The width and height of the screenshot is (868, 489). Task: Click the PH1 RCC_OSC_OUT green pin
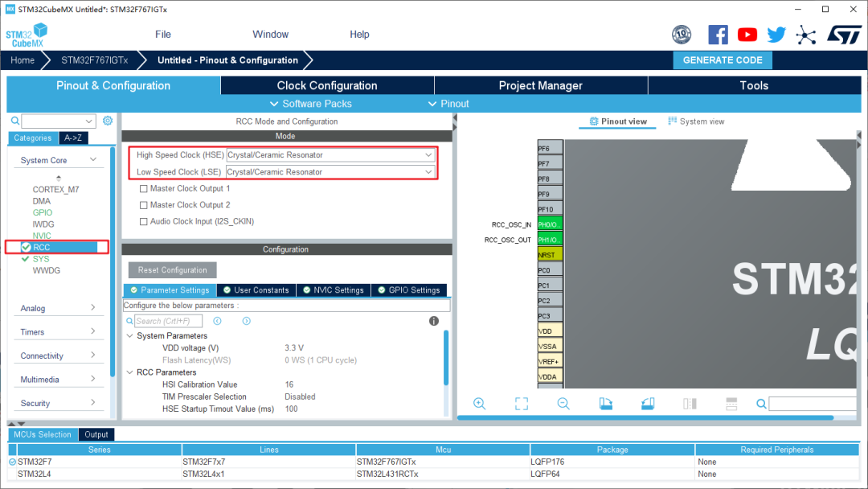coord(550,240)
